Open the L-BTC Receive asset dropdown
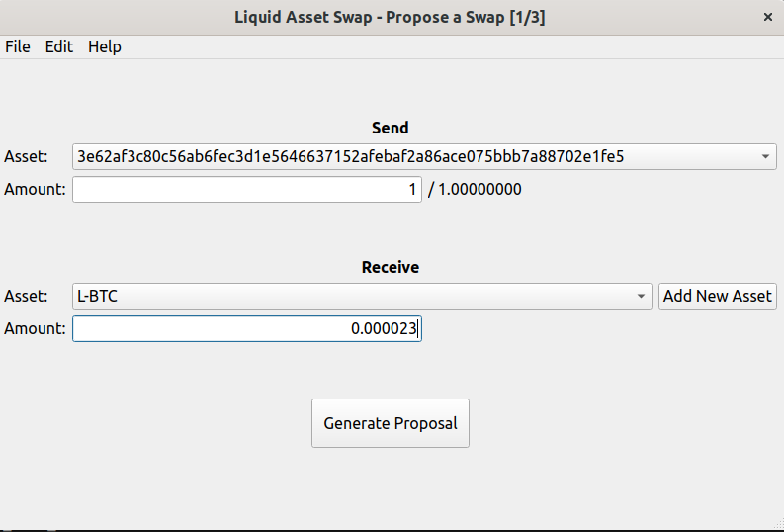Image resolution: width=784 pixels, height=532 pixels. pyautogui.click(x=356, y=296)
